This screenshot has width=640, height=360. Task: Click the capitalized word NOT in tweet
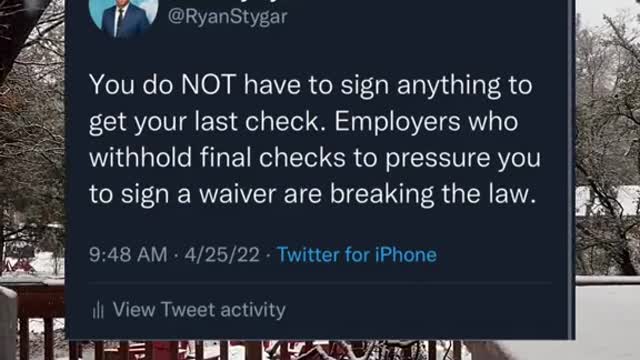(x=209, y=84)
